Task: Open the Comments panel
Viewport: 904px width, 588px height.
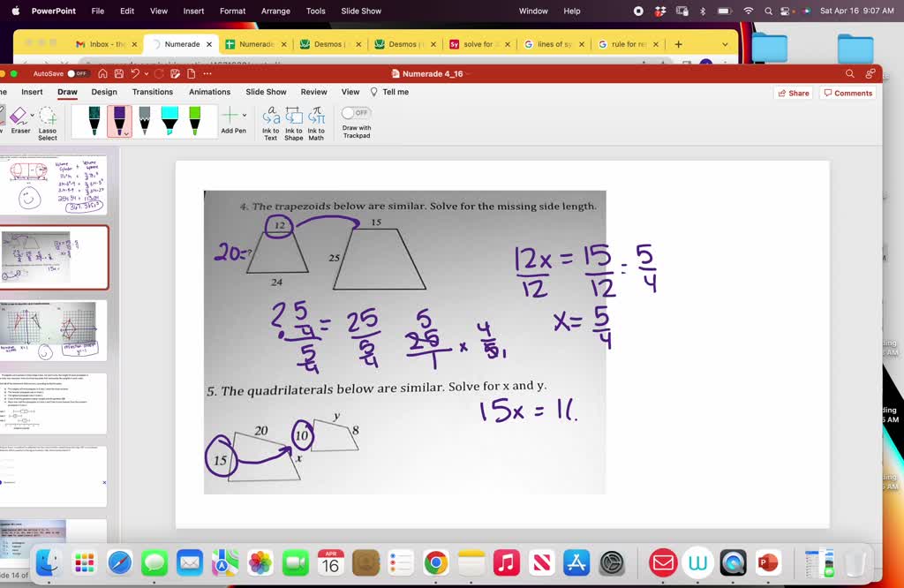Action: pos(847,93)
